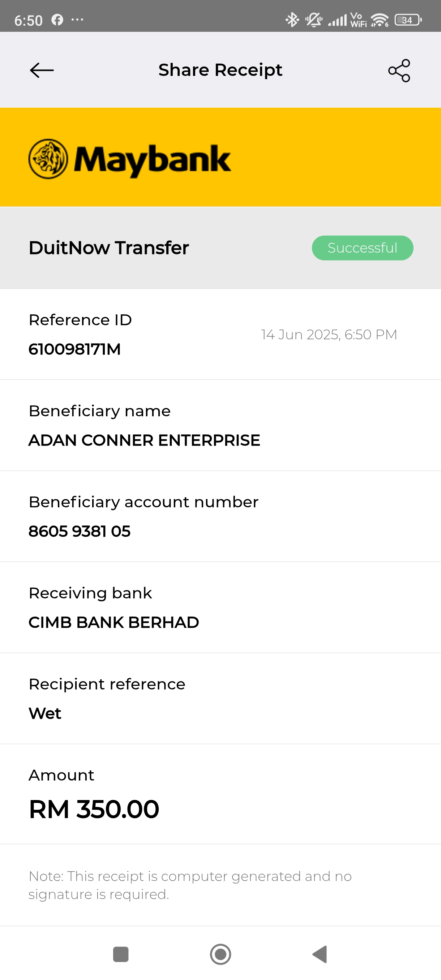
Task: Tap the amount RM 350.00
Action: [x=94, y=809]
